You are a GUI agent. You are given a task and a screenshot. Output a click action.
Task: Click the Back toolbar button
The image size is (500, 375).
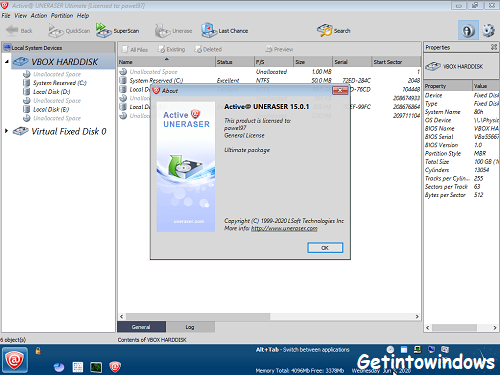pos(19,31)
